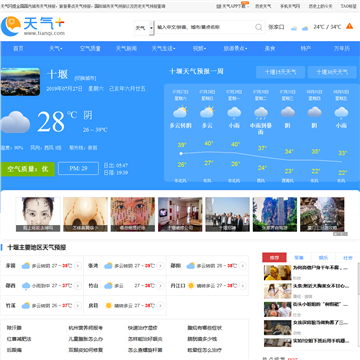Click the arrow icon in the 张湾 row

pyautogui.click(x=160, y=266)
